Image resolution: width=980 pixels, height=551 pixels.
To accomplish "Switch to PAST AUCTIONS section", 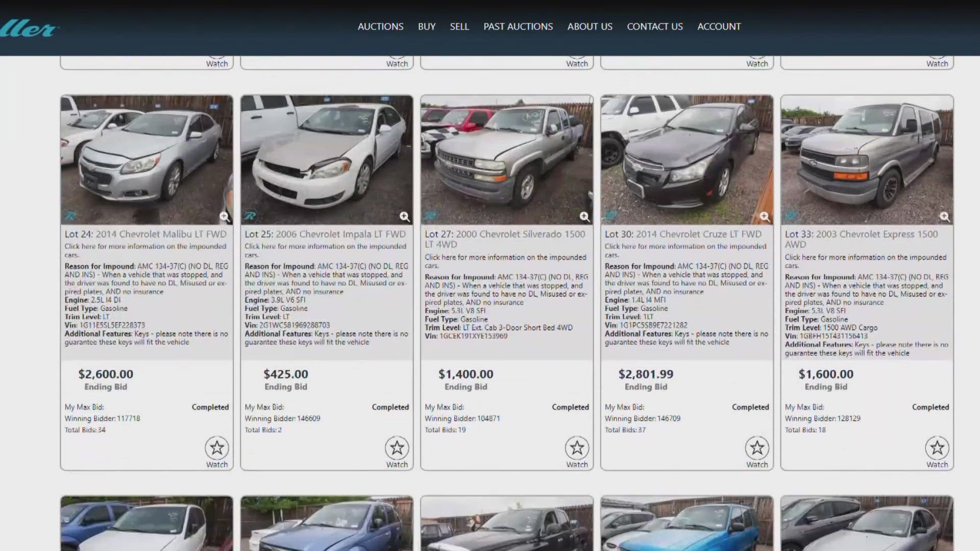I will [518, 26].
